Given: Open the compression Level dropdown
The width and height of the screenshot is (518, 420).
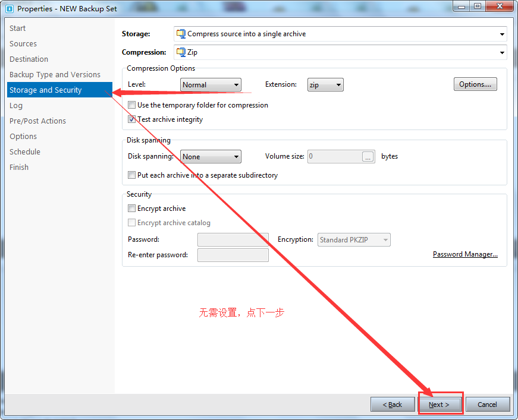Looking at the screenshot, I should [x=211, y=85].
